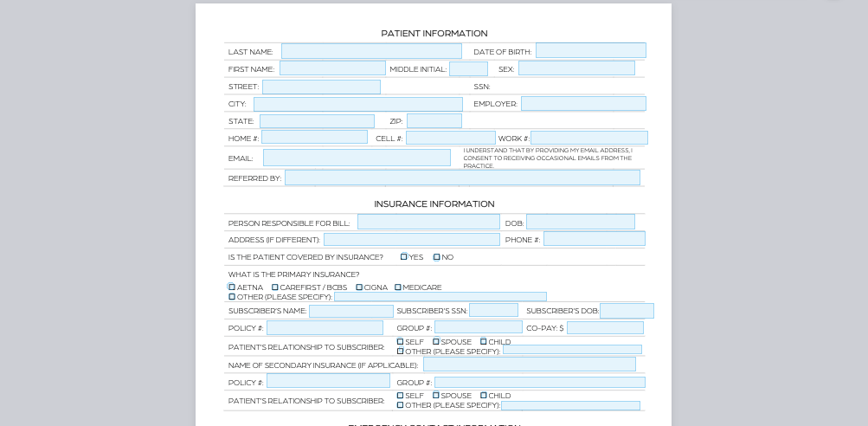Check CHILD under secondary insurance relationship
This screenshot has width=868, height=426.
click(x=484, y=395)
